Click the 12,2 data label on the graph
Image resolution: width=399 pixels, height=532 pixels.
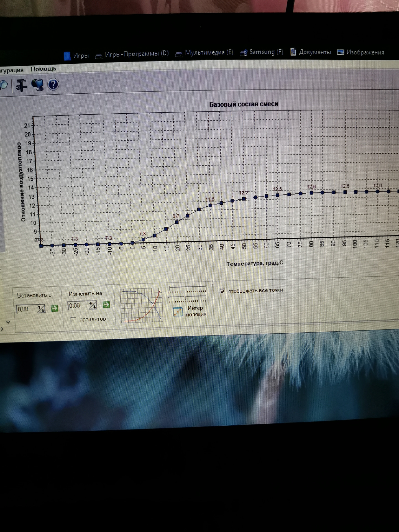point(244,193)
